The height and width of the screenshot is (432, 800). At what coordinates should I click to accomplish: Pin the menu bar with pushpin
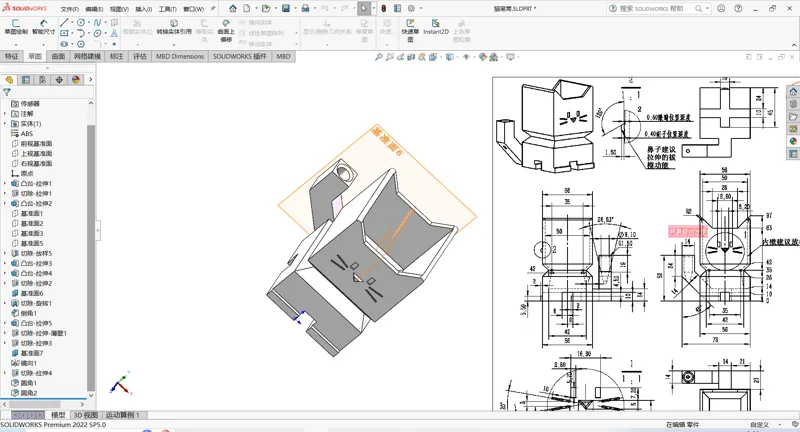click(x=213, y=9)
